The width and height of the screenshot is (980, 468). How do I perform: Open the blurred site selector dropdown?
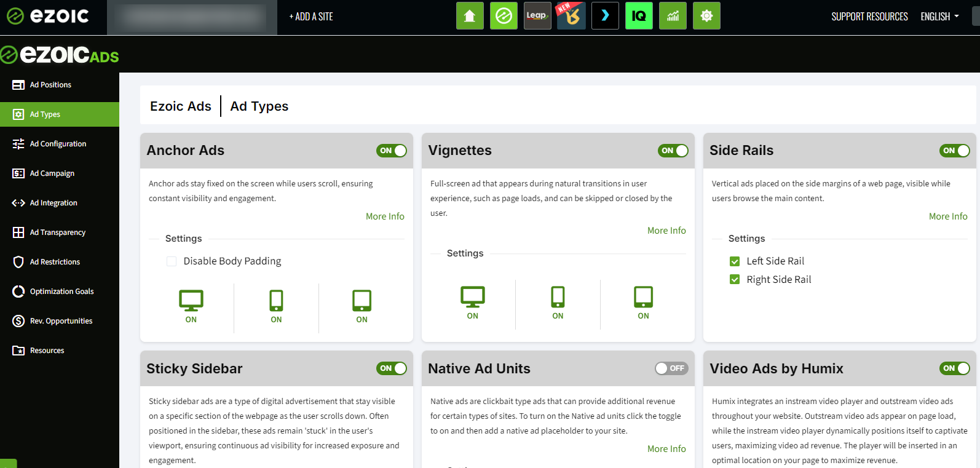pos(192,18)
